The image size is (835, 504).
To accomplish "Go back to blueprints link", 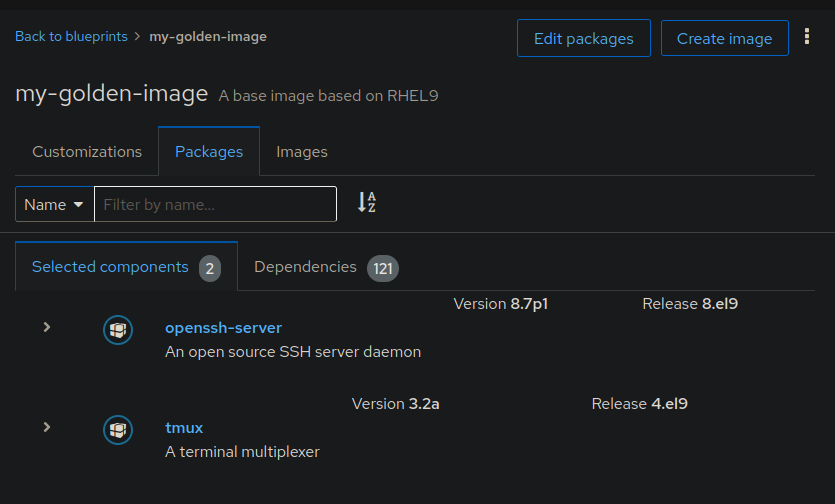I will pyautogui.click(x=71, y=36).
